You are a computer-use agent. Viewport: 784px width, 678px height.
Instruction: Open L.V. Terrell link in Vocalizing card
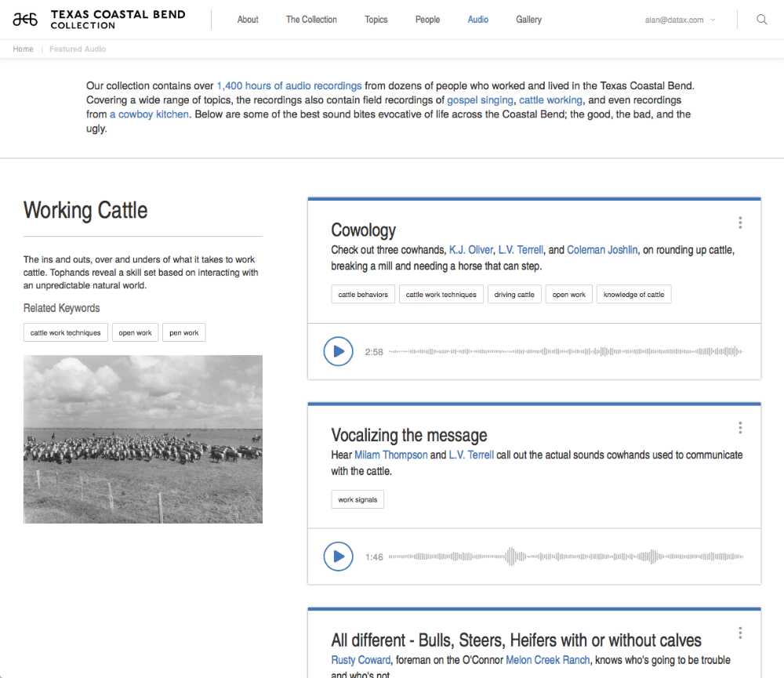[471, 455]
